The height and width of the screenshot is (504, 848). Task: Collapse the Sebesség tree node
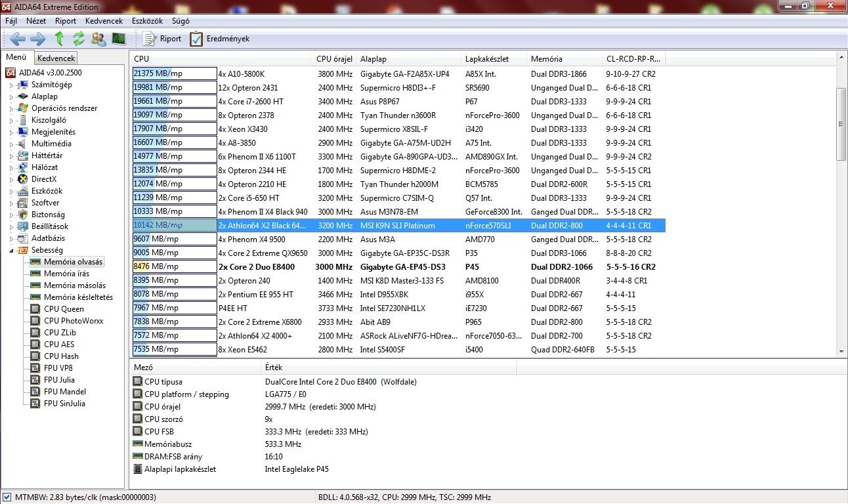(x=11, y=250)
